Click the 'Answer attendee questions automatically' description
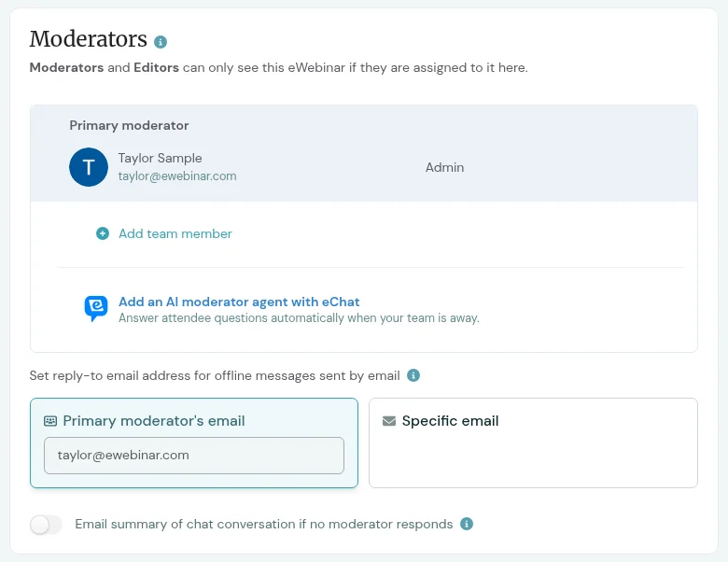Viewport: 728px width, 562px height. click(299, 318)
